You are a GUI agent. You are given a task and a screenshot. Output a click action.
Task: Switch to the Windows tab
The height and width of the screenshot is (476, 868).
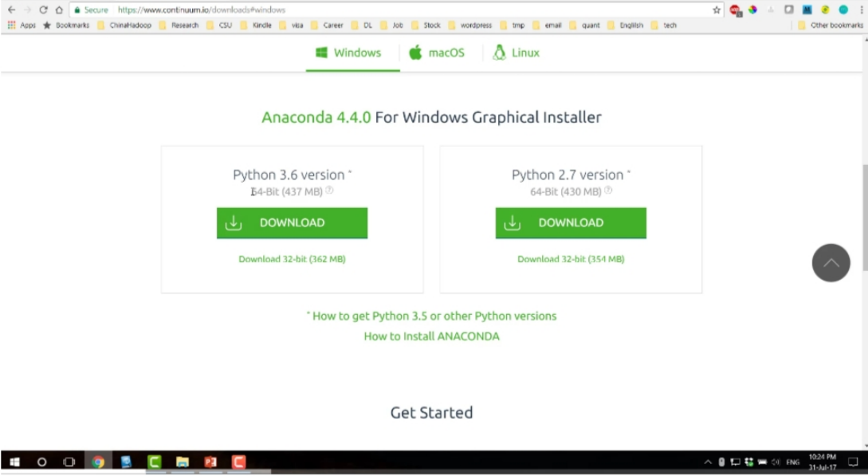(x=352, y=53)
